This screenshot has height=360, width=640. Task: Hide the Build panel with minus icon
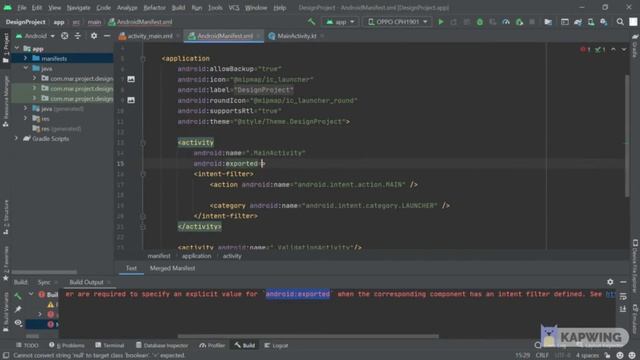(x=623, y=282)
